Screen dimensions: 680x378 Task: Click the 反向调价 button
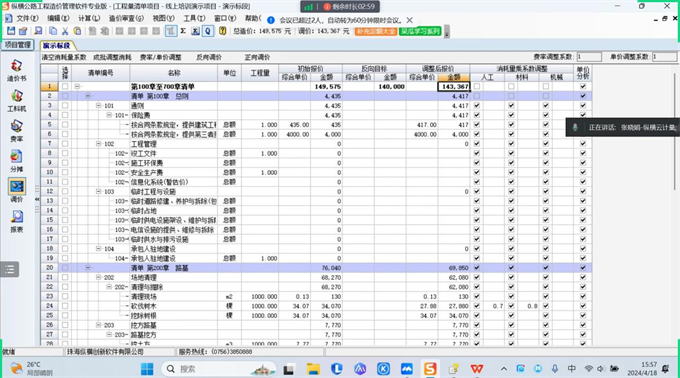tap(209, 57)
